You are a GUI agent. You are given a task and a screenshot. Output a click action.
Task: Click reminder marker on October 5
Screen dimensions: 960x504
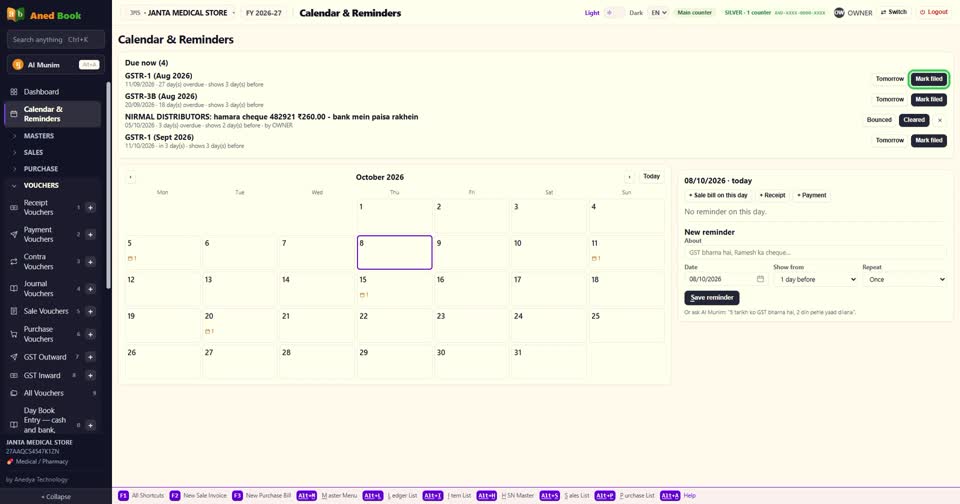[x=132, y=258]
